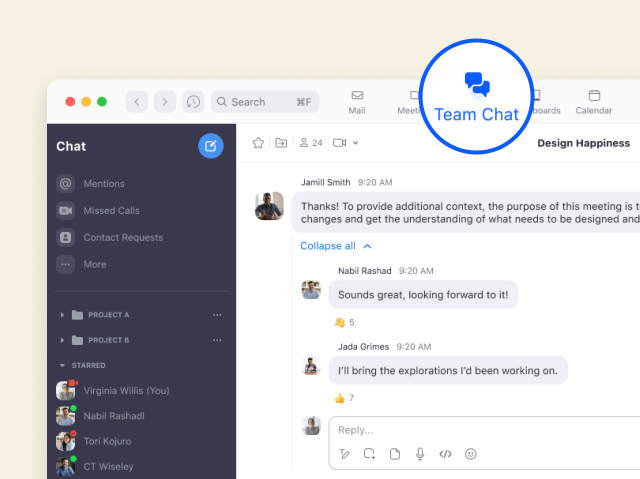Click the text formatting pen icon

(344, 454)
